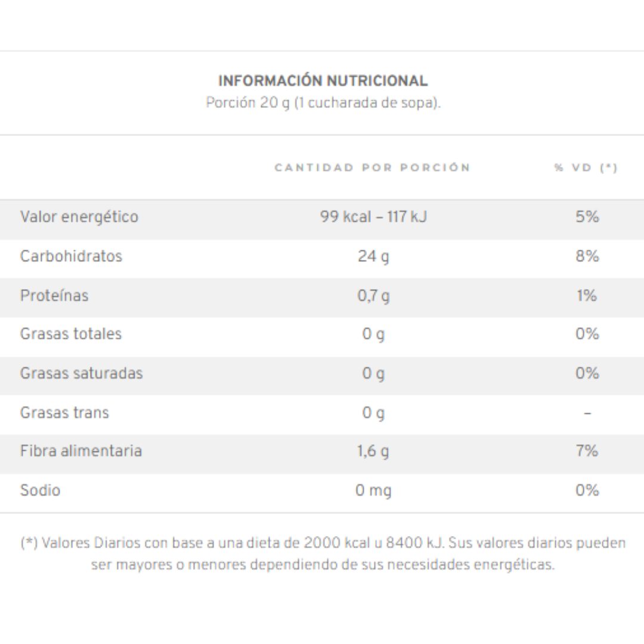
Task: Select the Sodio row label
Action: click(x=41, y=490)
